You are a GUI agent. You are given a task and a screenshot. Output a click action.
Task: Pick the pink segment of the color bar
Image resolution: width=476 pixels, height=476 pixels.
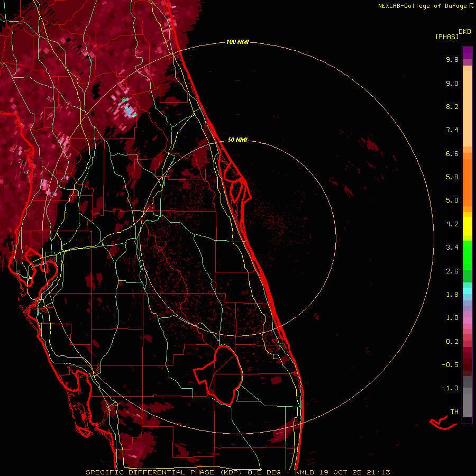467,321
